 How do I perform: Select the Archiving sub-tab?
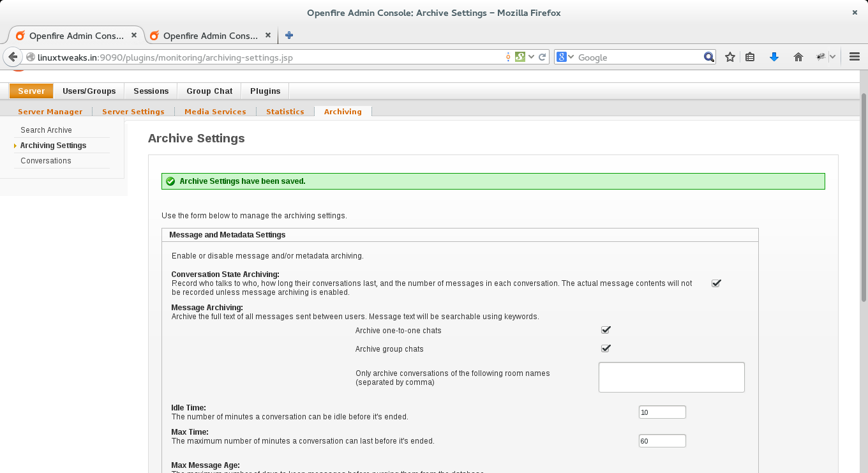(x=343, y=112)
